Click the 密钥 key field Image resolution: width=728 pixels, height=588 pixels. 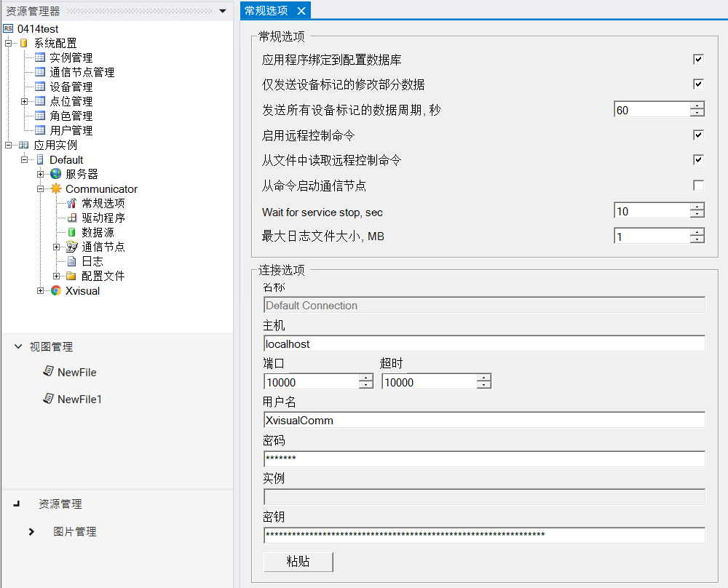[484, 535]
